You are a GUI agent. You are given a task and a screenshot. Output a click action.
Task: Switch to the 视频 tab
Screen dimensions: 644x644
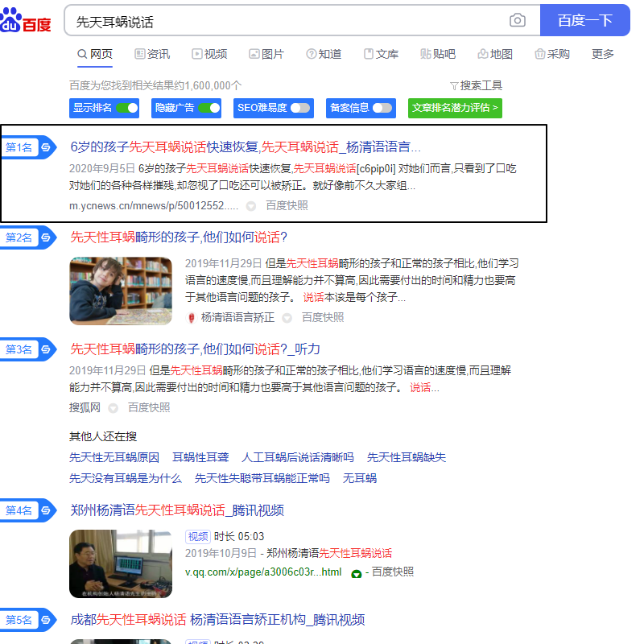point(209,54)
